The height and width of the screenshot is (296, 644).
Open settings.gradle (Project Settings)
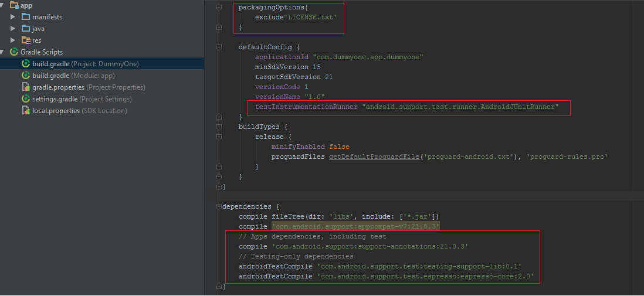click(82, 99)
